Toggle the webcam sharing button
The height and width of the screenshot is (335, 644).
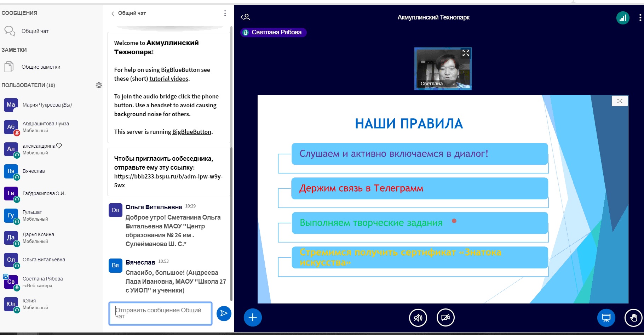445,318
